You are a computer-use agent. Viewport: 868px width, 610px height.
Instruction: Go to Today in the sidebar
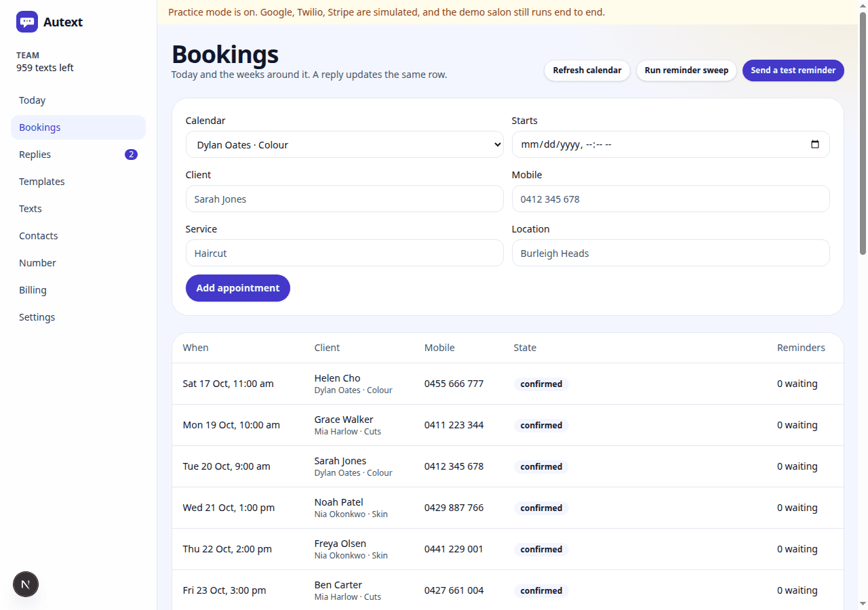(x=78, y=100)
